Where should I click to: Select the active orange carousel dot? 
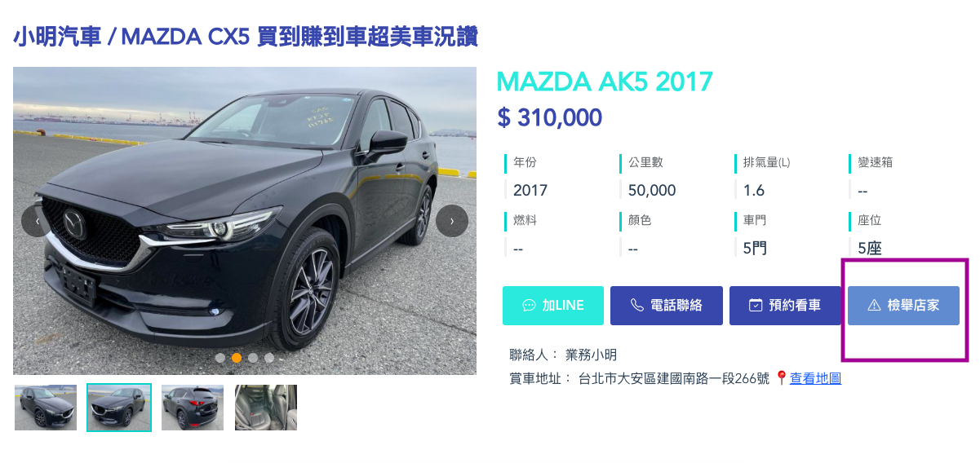click(x=237, y=358)
